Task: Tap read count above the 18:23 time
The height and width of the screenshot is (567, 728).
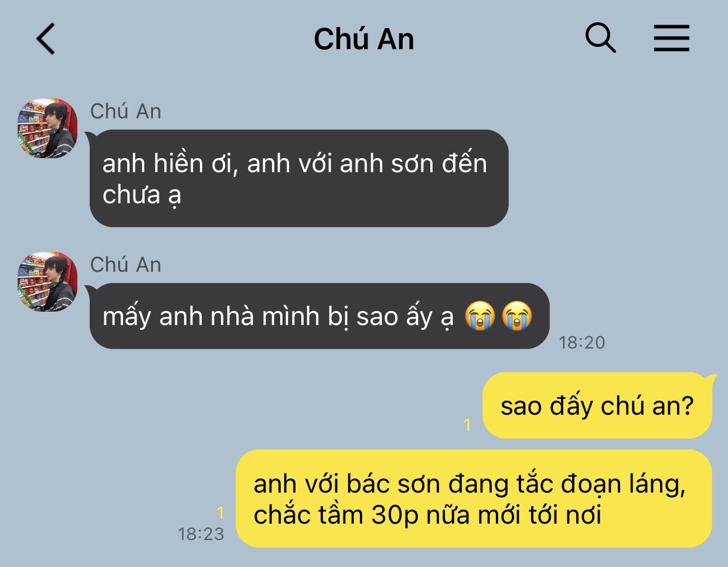Action: 220,513
